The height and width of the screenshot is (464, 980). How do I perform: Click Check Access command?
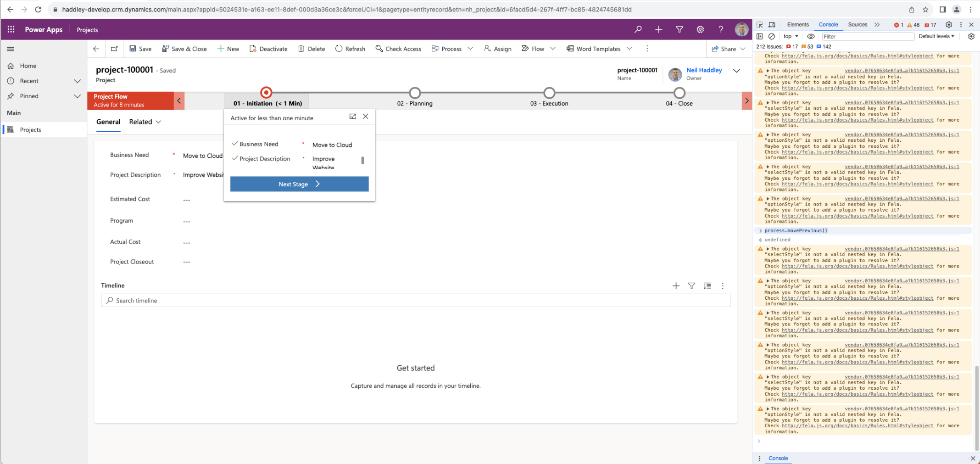pos(398,49)
